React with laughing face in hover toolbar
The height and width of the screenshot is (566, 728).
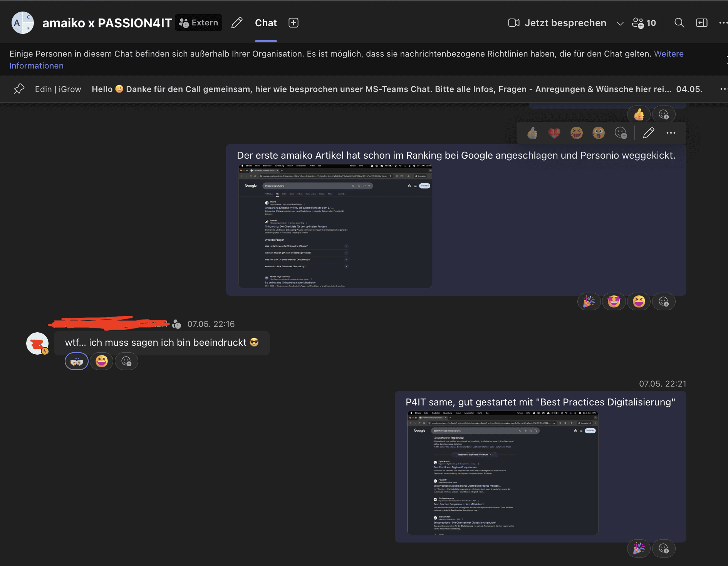[577, 133]
